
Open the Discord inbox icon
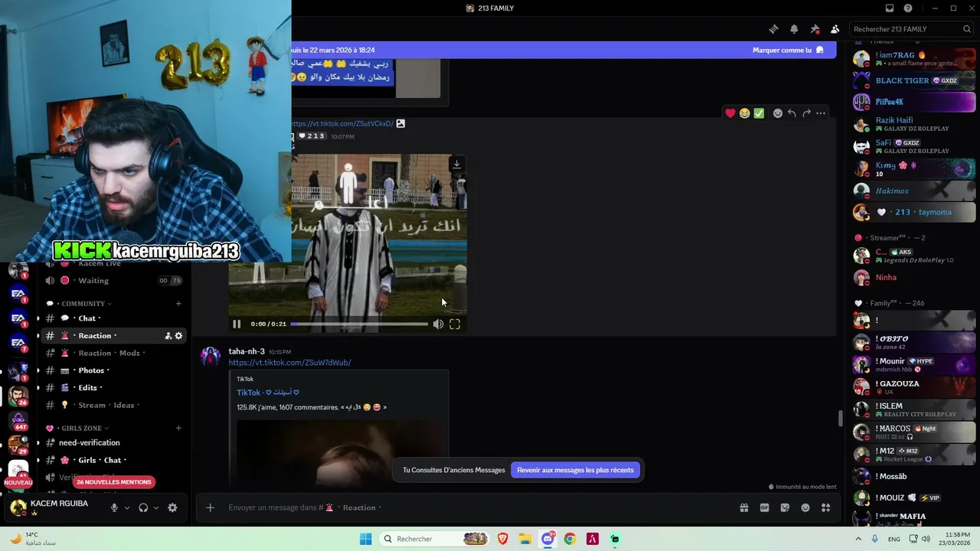pyautogui.click(x=890, y=8)
